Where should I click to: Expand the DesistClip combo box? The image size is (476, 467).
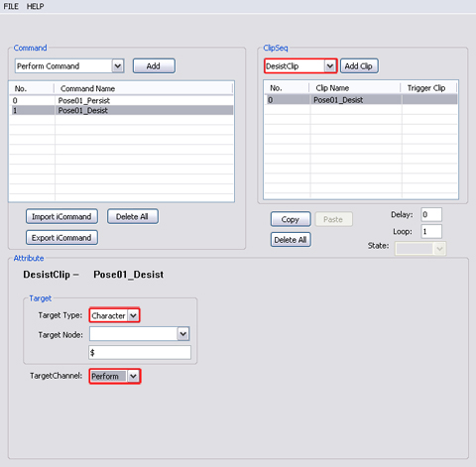click(x=329, y=66)
